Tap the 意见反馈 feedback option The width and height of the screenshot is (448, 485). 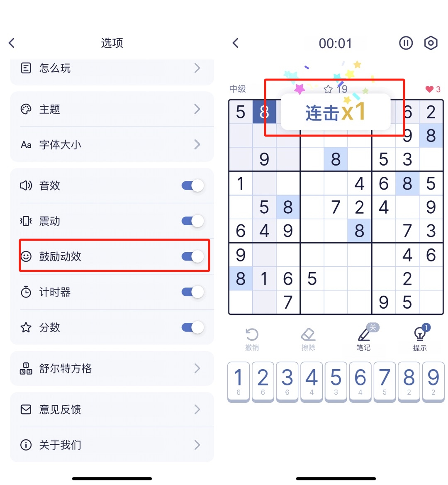point(112,410)
